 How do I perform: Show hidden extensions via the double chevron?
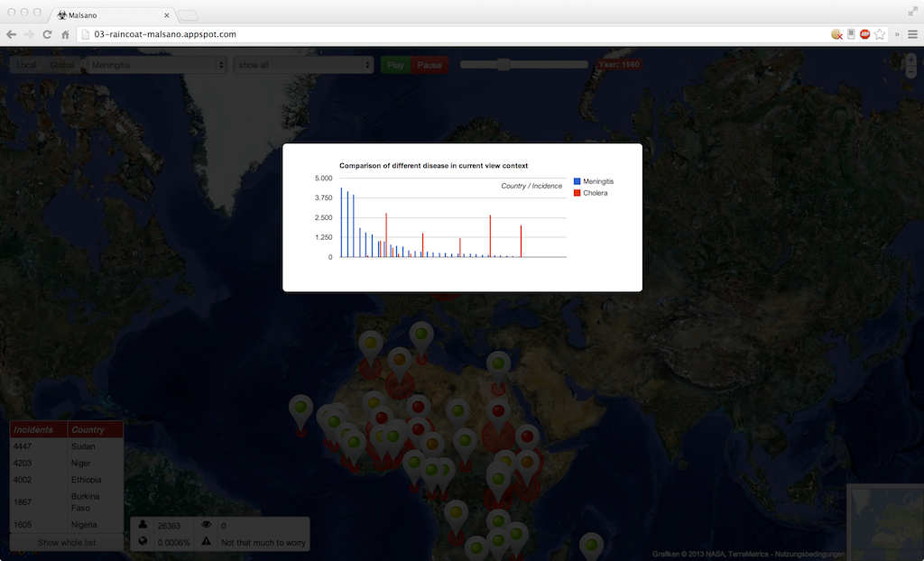(x=897, y=34)
